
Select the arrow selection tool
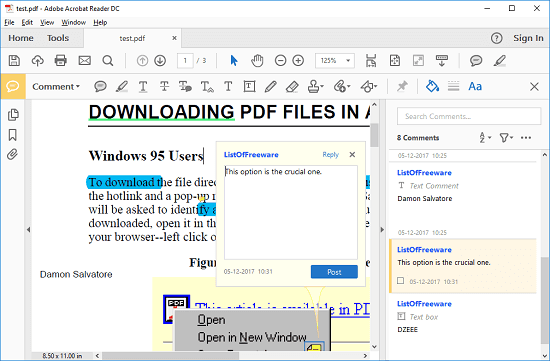[234, 61]
